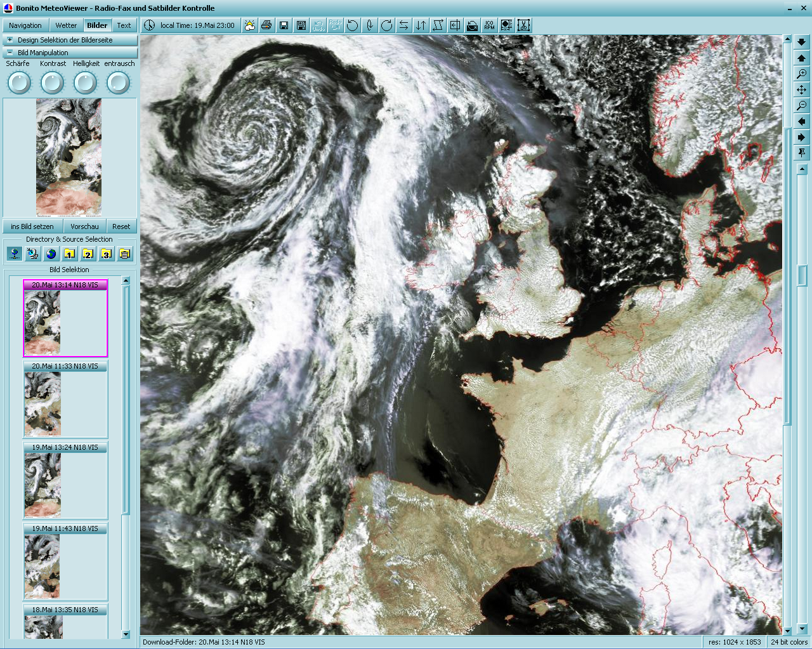Viewport: 812px width, 649px height.
Task: Click the trash folder icon
Action: click(x=125, y=254)
